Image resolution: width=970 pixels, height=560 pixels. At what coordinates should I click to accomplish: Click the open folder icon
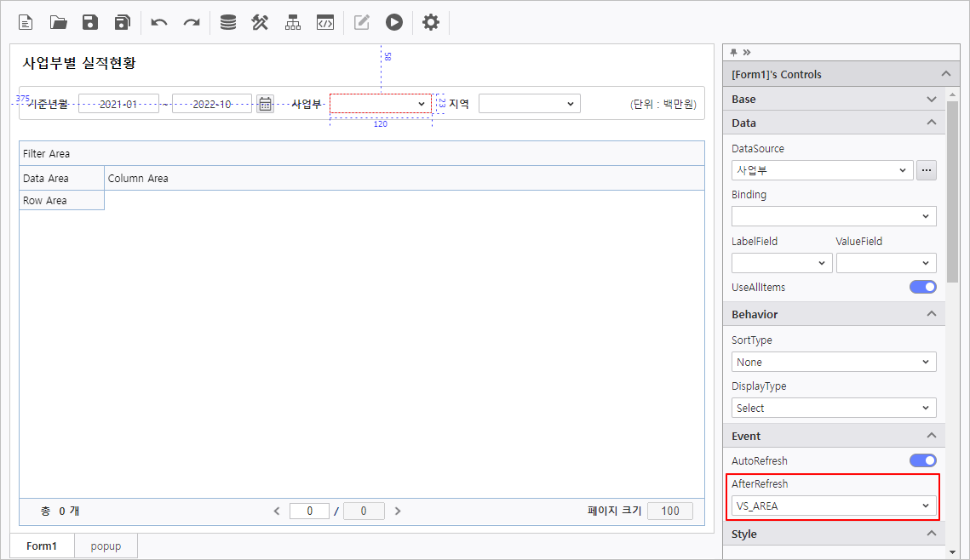(58, 23)
